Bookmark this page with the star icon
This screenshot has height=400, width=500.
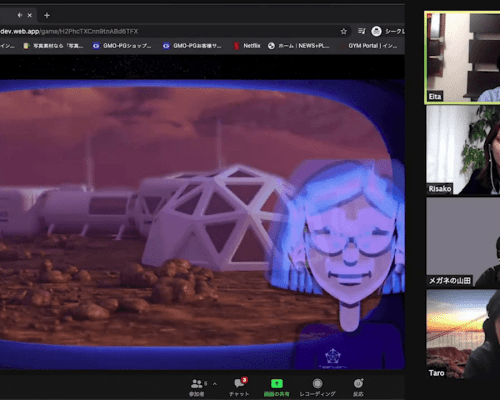click(x=344, y=31)
